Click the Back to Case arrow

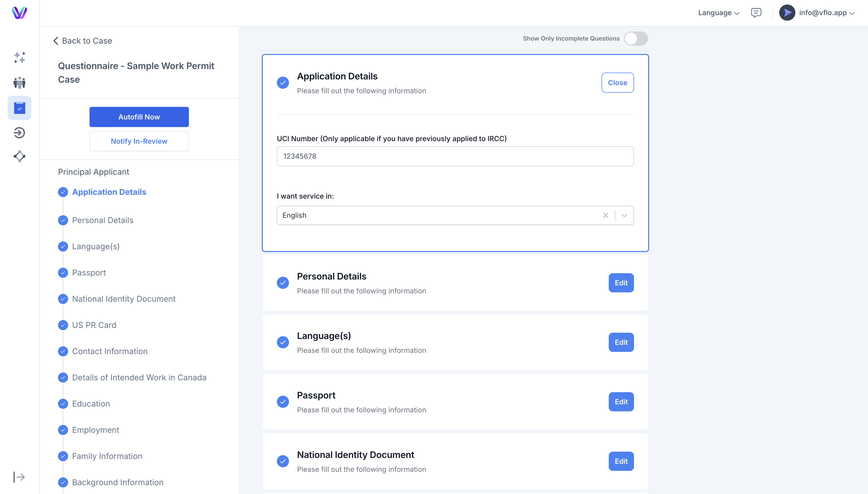(x=56, y=41)
